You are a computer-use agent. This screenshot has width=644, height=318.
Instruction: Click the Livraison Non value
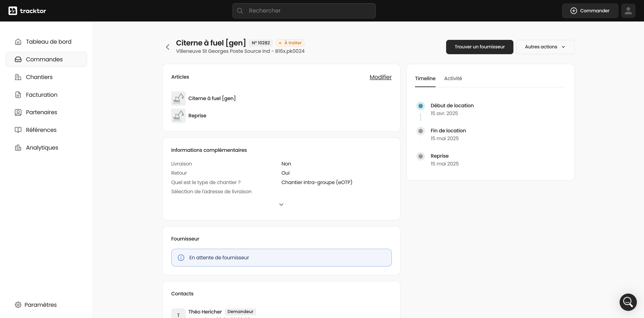286,164
